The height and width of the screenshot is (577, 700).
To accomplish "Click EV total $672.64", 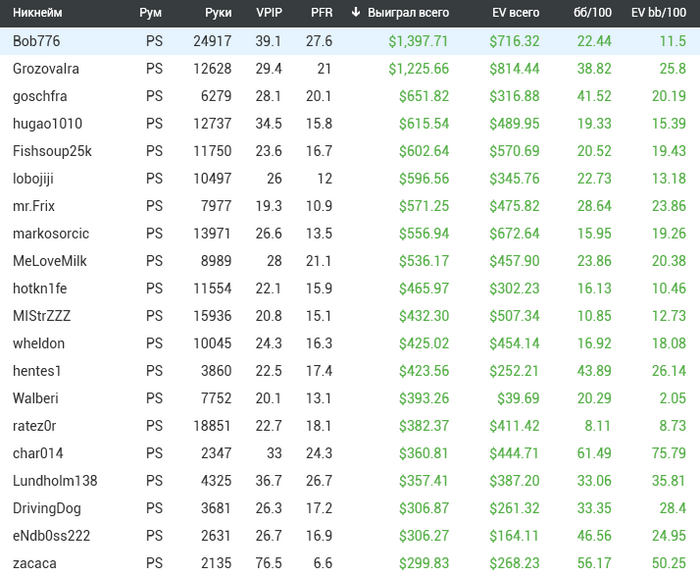I will 514,234.
